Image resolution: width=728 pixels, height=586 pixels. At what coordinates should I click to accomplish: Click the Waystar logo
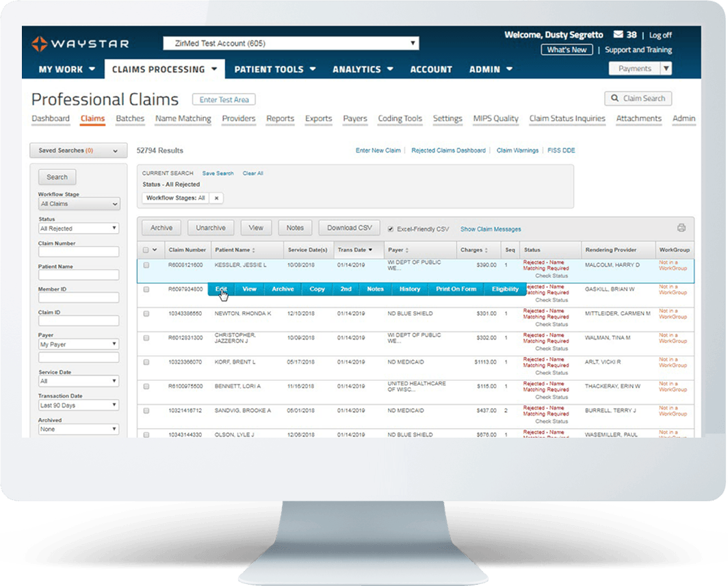(x=79, y=43)
